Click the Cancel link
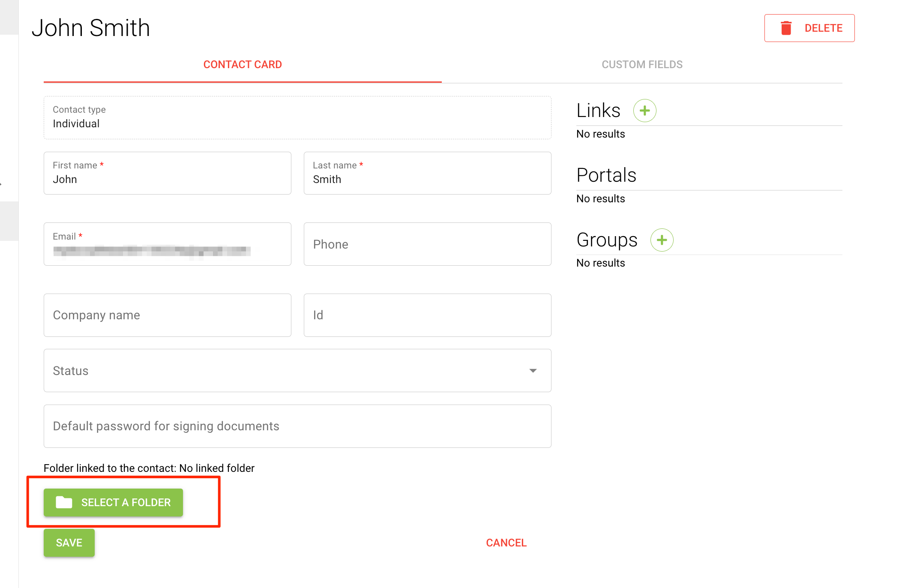Image resolution: width=899 pixels, height=588 pixels. click(x=506, y=543)
